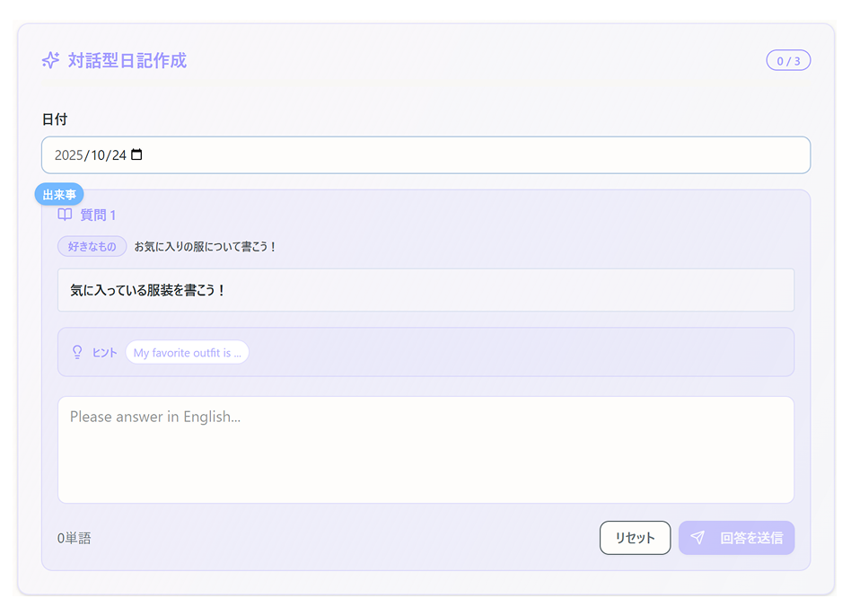Click the 質問 1 heading label
This screenshot has width=851, height=616.
coord(98,215)
